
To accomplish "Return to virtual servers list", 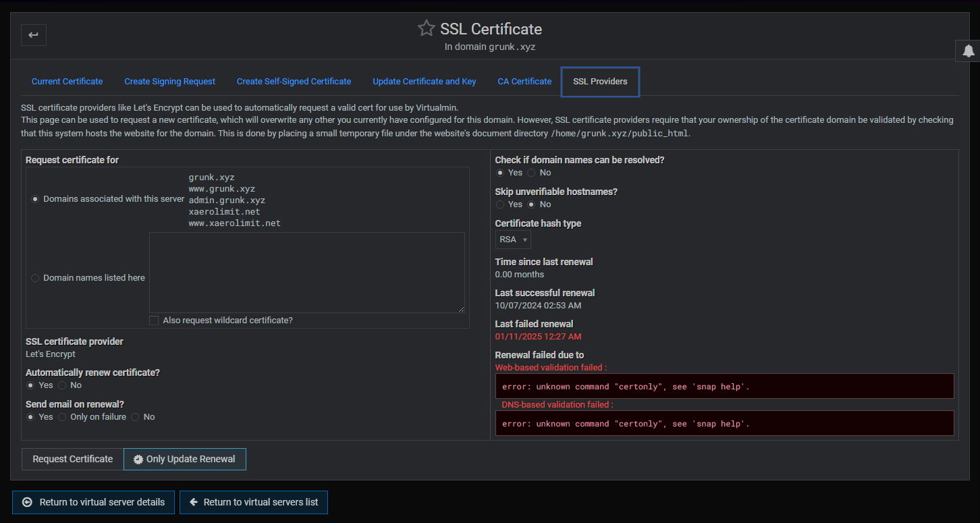I will click(254, 502).
